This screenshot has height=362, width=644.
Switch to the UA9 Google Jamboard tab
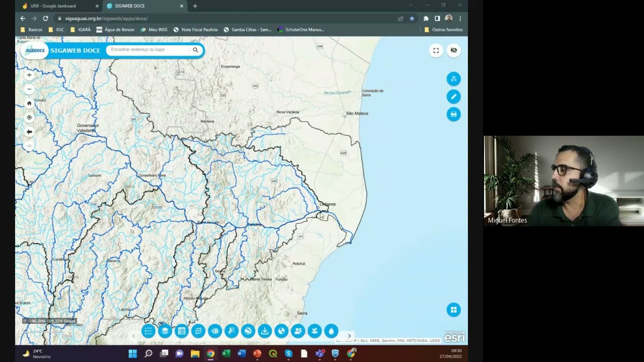[x=53, y=6]
